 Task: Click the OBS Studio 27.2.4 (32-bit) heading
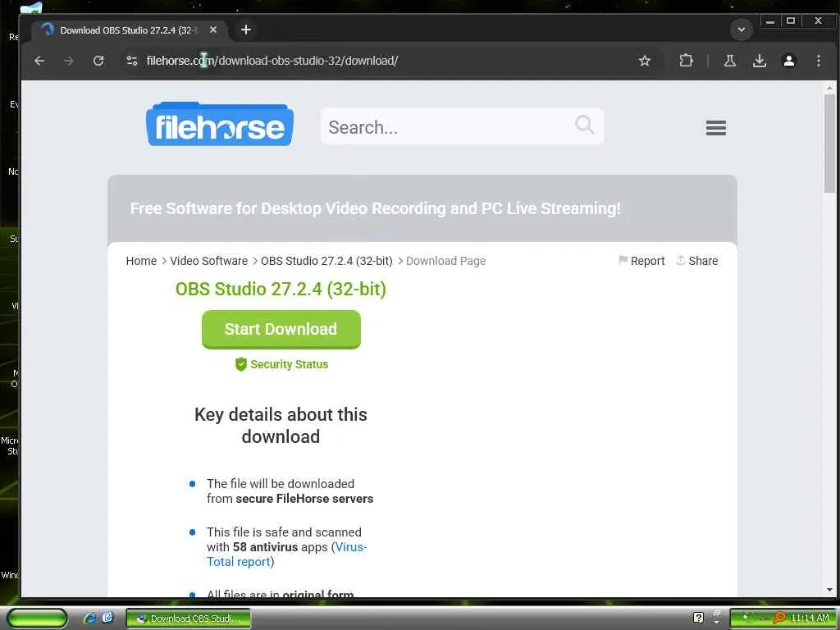tap(281, 290)
